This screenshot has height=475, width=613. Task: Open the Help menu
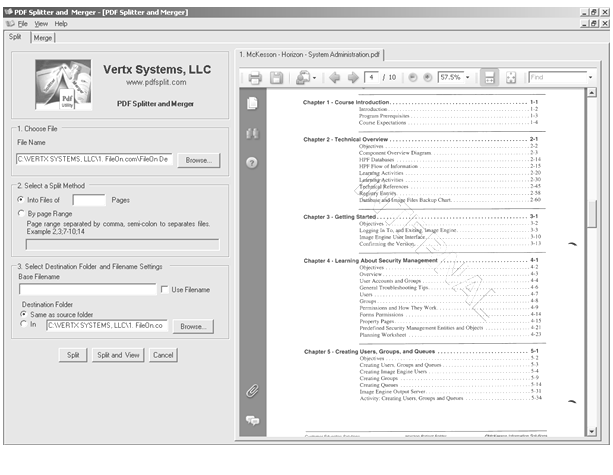pyautogui.click(x=61, y=24)
